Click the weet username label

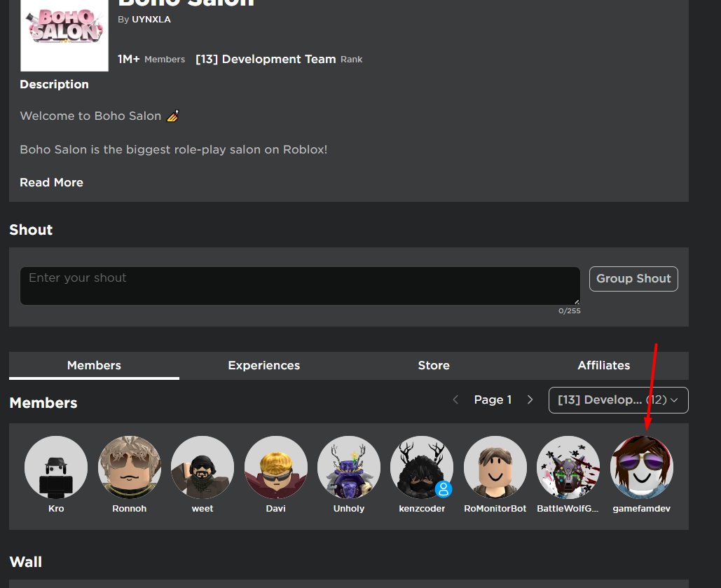(202, 508)
